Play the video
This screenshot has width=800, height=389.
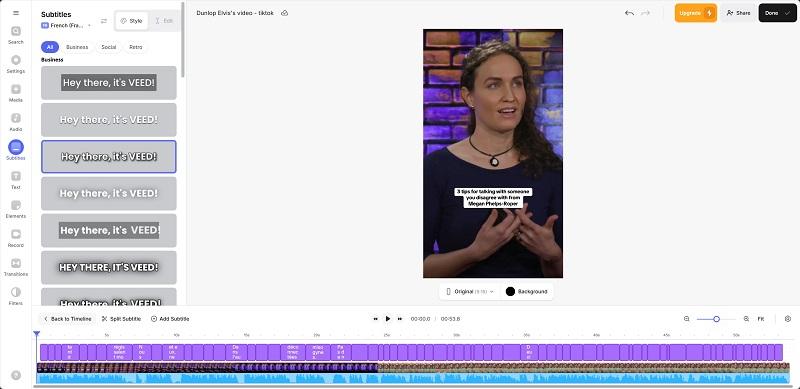388,319
